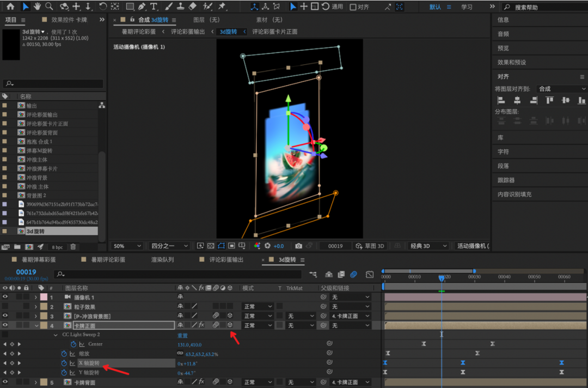The height and width of the screenshot is (388, 588).
Task: Select the Type text tool
Action: [154, 7]
